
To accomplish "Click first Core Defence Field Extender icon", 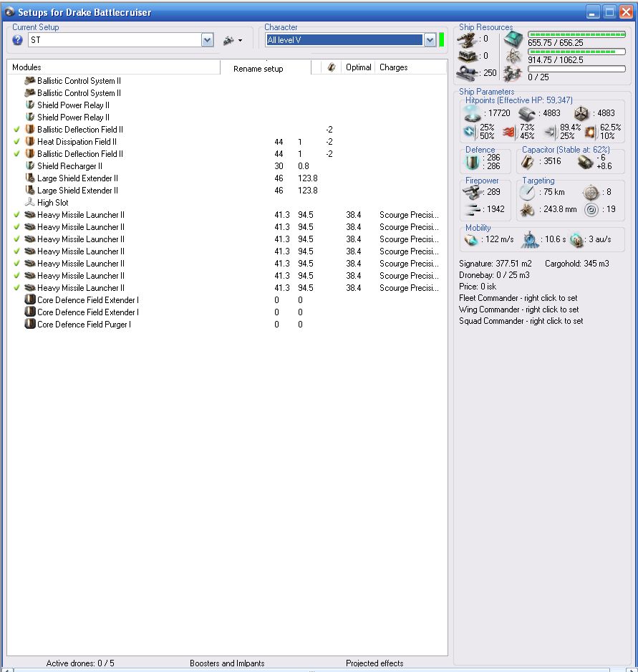I will coord(30,300).
